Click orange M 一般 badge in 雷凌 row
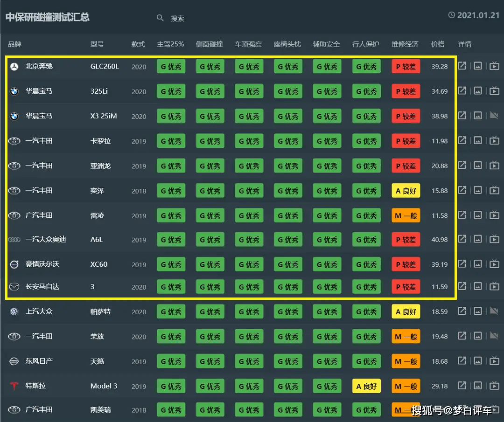The width and height of the screenshot is (504, 422). pyautogui.click(x=406, y=215)
